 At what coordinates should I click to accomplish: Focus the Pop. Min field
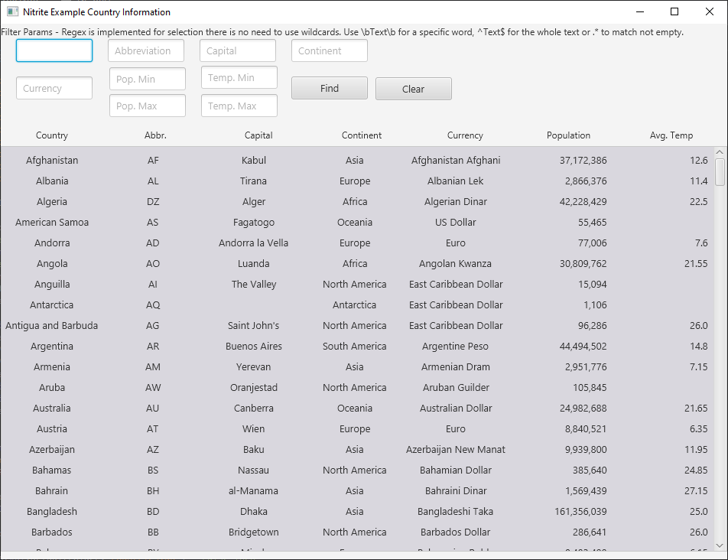(x=148, y=80)
